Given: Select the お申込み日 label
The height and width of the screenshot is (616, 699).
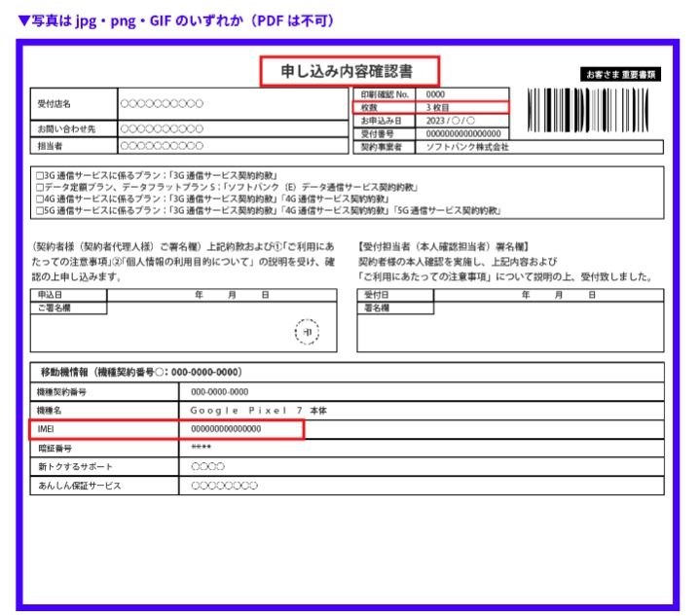Looking at the screenshot, I should click(382, 121).
